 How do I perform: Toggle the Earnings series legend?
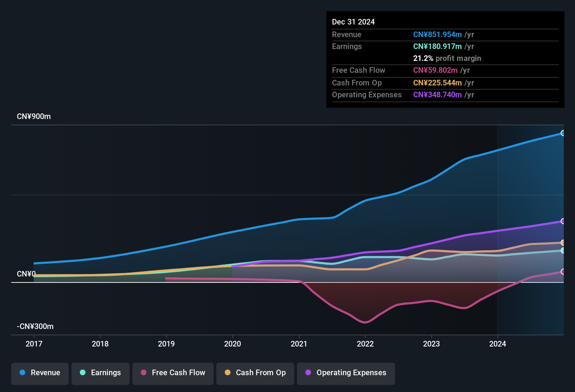101,373
